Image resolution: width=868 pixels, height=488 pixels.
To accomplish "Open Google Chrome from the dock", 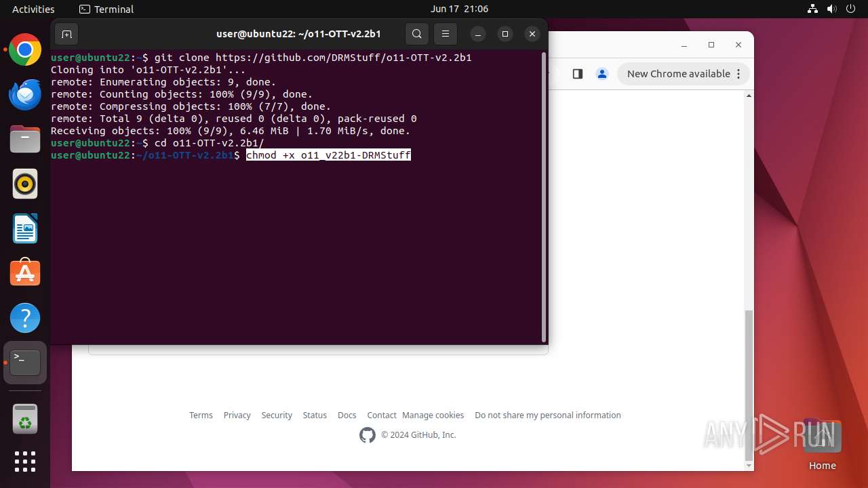I will (25, 50).
